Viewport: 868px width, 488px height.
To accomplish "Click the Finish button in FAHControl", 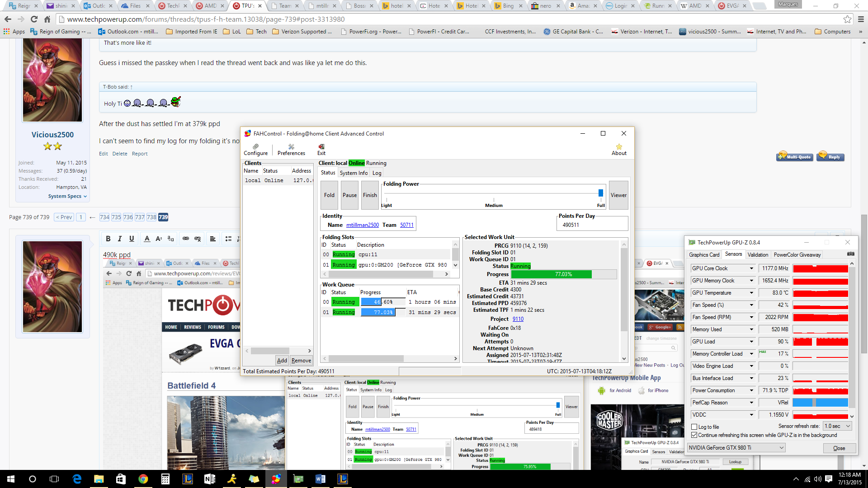I will [x=370, y=195].
